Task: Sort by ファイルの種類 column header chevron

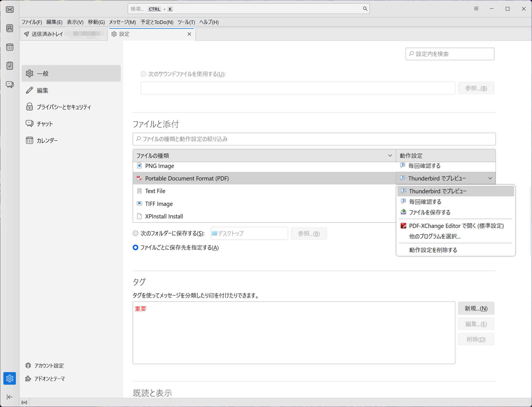Action: (x=390, y=156)
